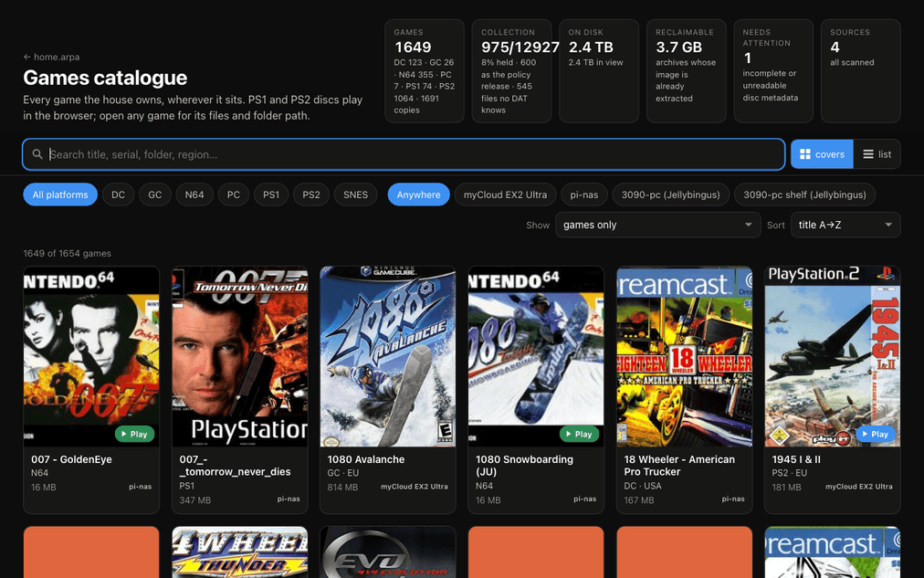
Task: Play 1080 Snowboarding (JU)
Action: point(579,435)
